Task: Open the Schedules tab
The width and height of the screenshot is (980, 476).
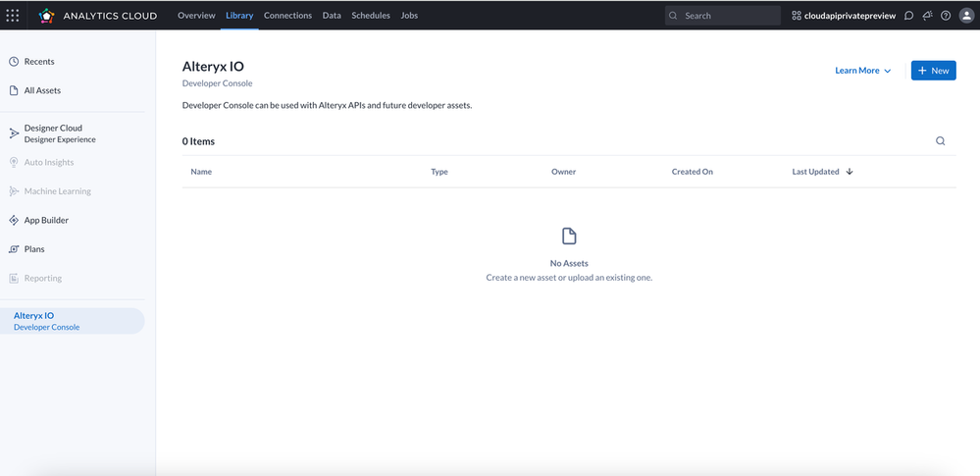Action: tap(371, 16)
